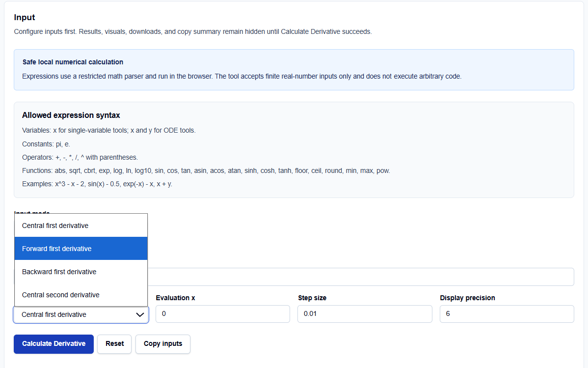Viewport: 588px width, 368px height.
Task: Click the Evaluation x input field
Action: click(x=223, y=314)
